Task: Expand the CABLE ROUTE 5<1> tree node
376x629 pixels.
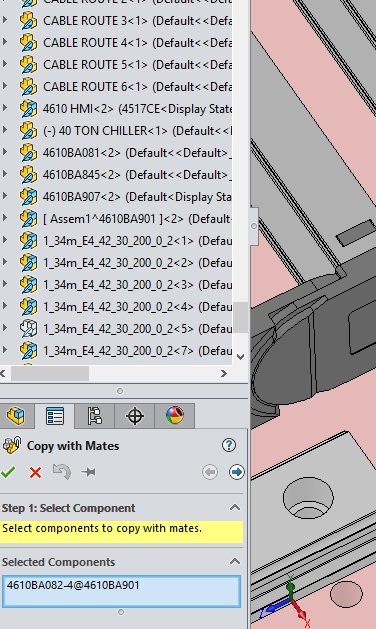Action: click(x=5, y=64)
